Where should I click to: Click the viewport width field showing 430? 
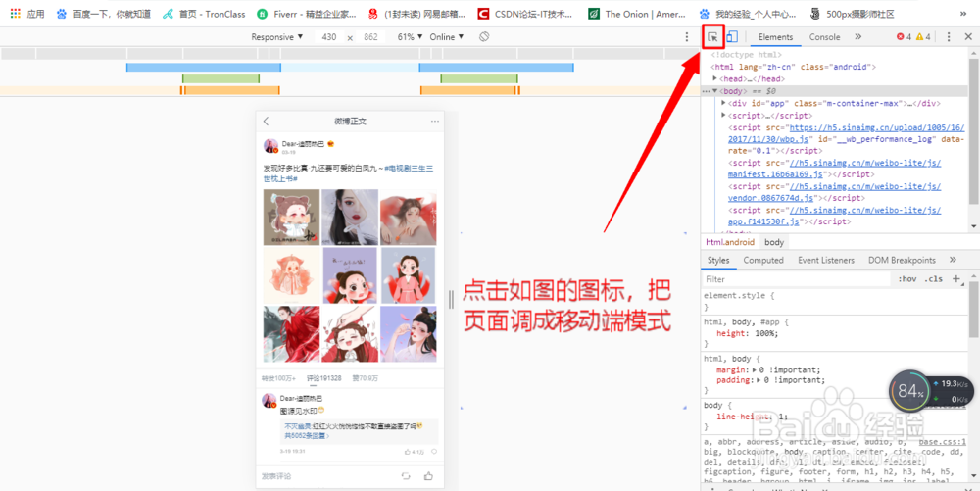click(329, 37)
